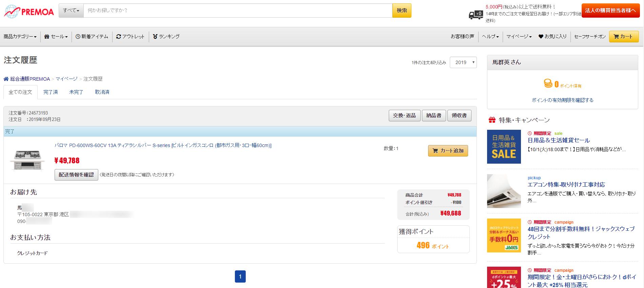Click the JACCS 手数料0円 banner image
Image resolution: width=644 pixels, height=288 pixels.
(x=504, y=235)
